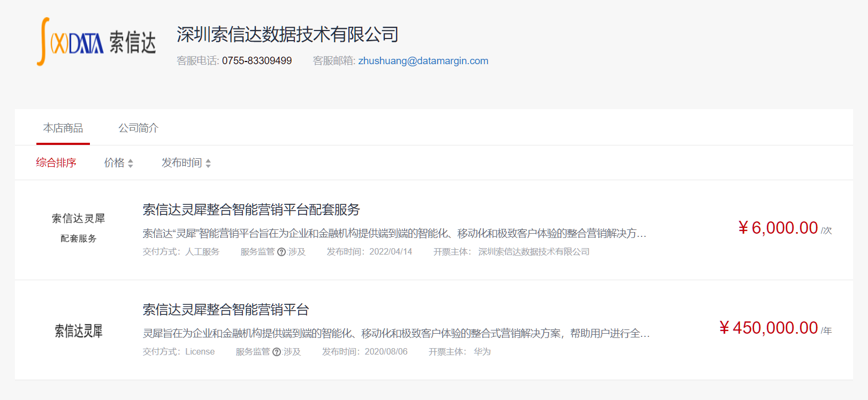This screenshot has height=400, width=868.
Task: Click the ¥6,000.00 price
Action: coord(778,228)
